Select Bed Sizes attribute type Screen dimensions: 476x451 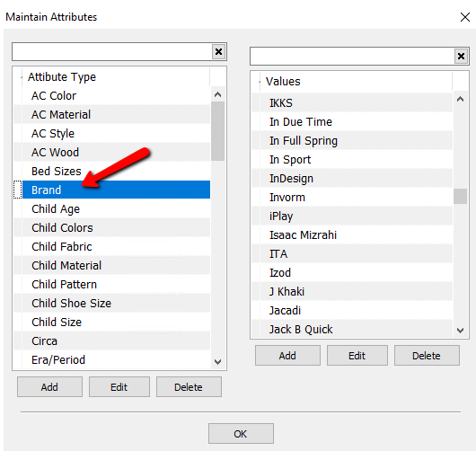111,171
